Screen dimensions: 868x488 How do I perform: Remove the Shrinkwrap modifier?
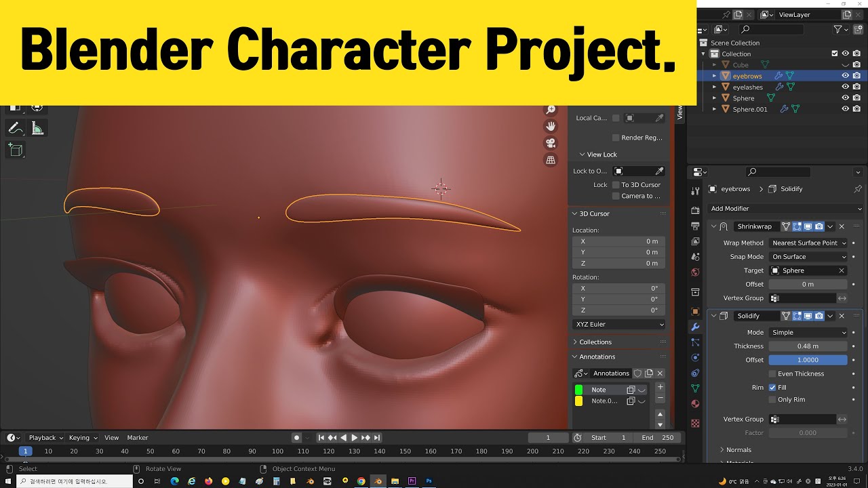tap(842, 226)
